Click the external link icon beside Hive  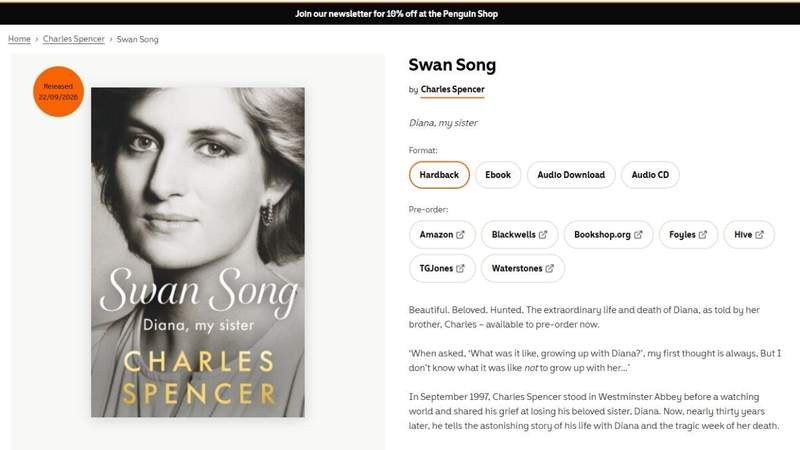click(760, 235)
